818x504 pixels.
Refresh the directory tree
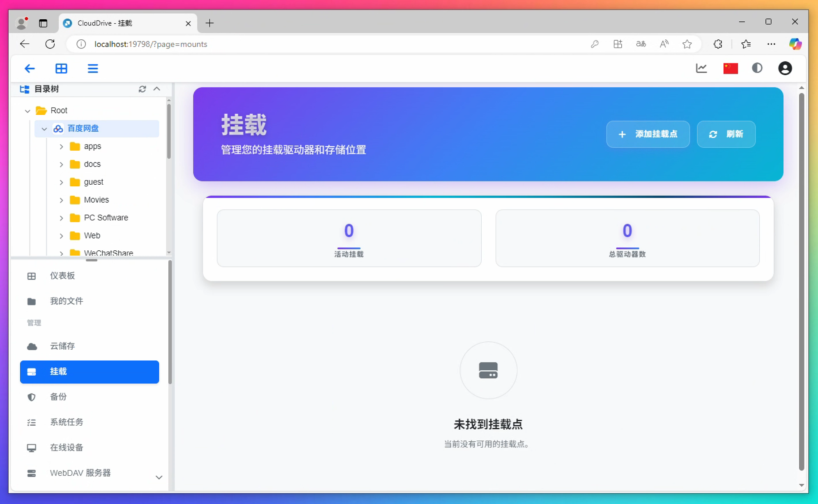point(142,89)
